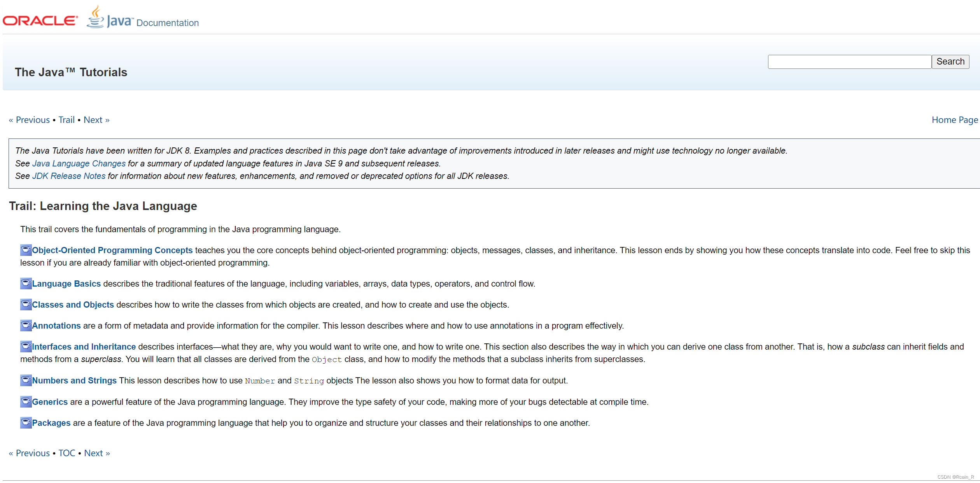Open the Annotations lesson link
The width and height of the screenshot is (980, 483).
(x=56, y=325)
